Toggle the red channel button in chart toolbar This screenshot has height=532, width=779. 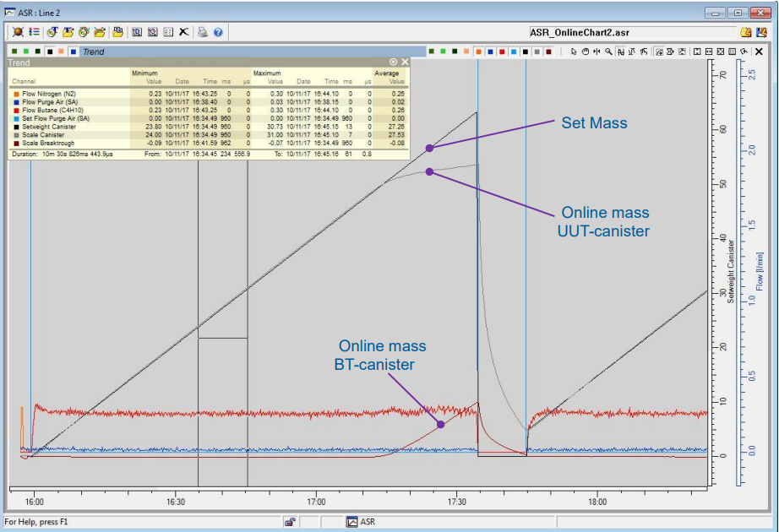point(502,52)
